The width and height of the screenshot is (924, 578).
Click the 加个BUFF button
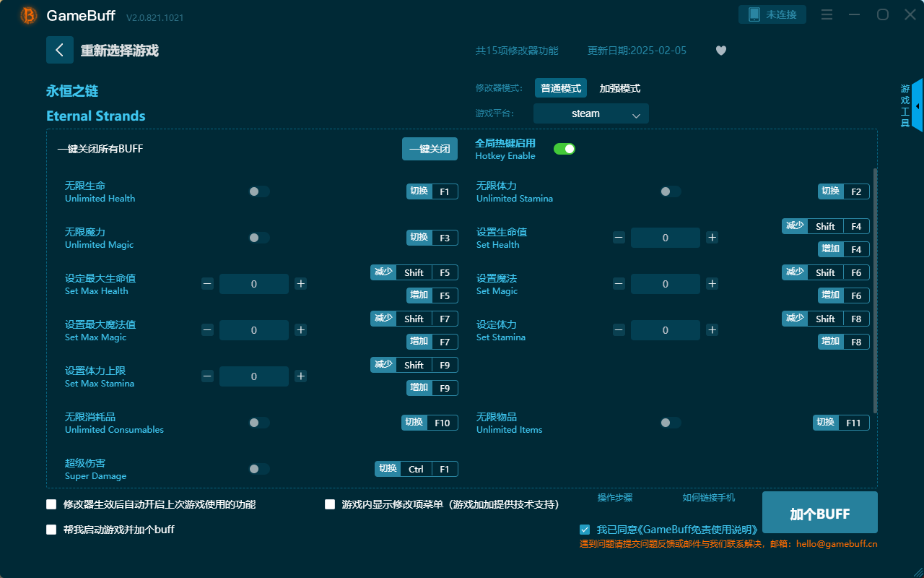820,512
